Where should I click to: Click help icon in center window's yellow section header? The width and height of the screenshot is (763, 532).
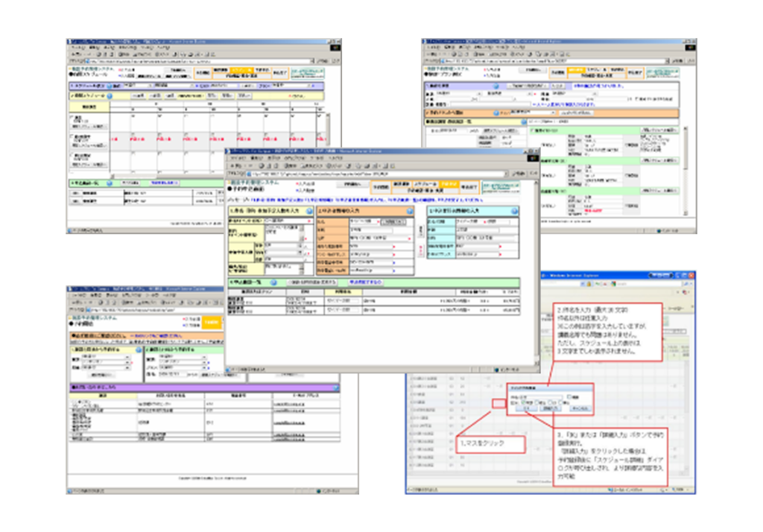(309, 211)
